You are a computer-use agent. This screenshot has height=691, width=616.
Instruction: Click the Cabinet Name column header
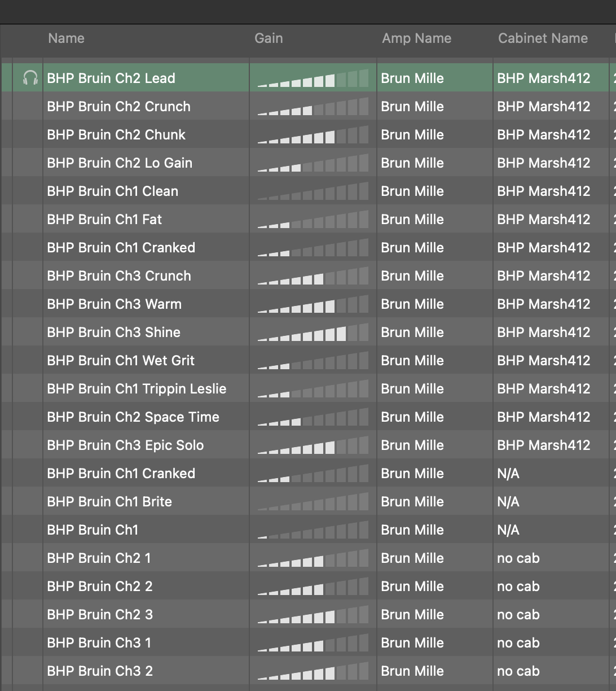[543, 38]
